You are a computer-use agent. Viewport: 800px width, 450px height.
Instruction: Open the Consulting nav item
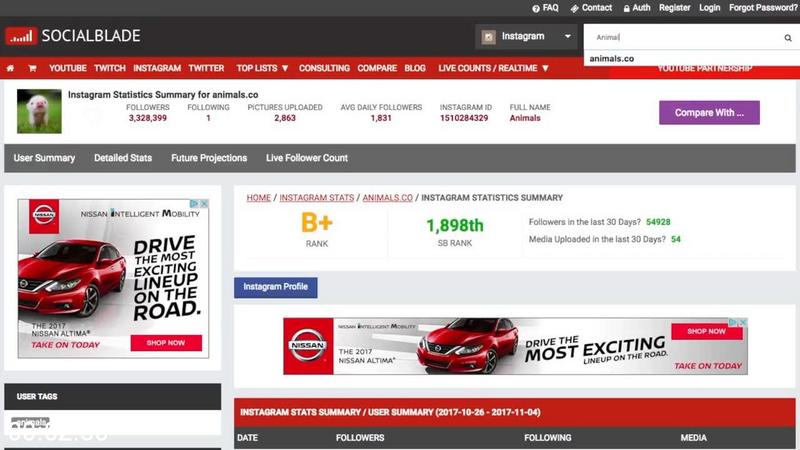(324, 68)
